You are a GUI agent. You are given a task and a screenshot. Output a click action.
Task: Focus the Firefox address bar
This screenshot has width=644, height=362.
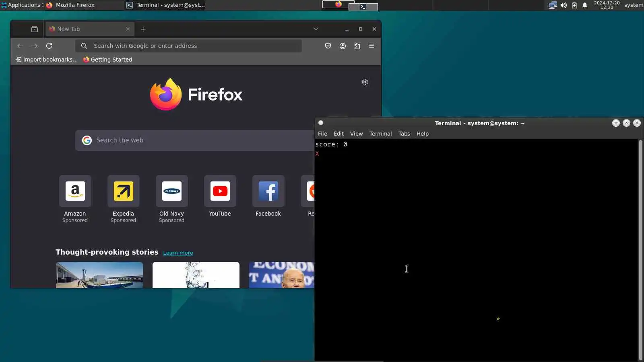point(188,46)
